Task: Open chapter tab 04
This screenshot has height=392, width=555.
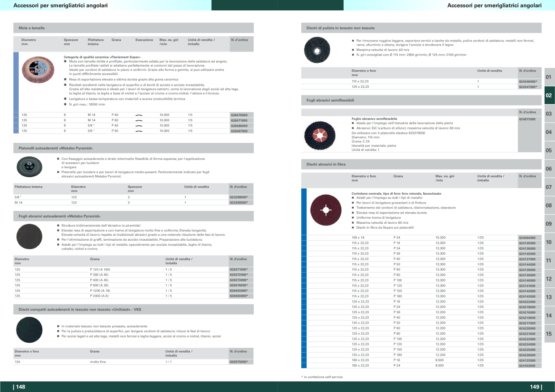Action: click(x=549, y=132)
